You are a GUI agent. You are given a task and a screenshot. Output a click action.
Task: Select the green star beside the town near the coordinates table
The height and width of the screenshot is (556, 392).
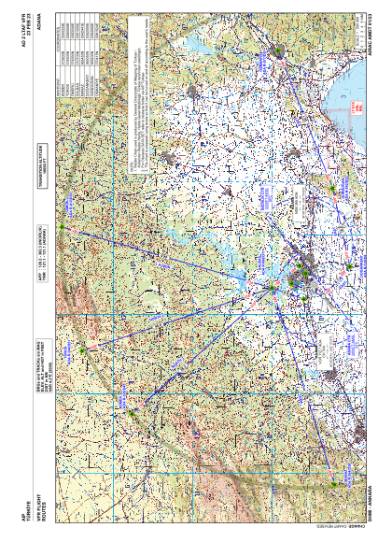click(278, 51)
